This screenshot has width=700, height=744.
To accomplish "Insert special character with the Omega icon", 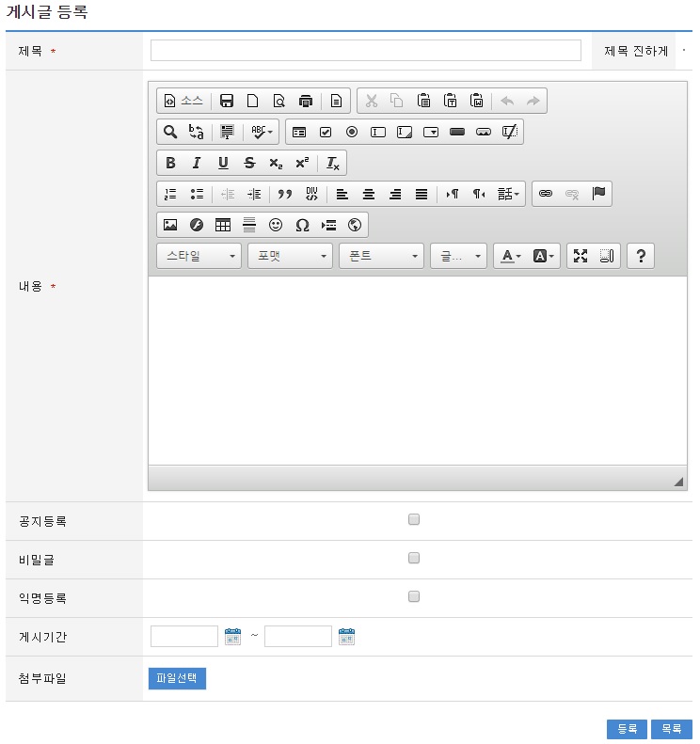I will (x=302, y=225).
